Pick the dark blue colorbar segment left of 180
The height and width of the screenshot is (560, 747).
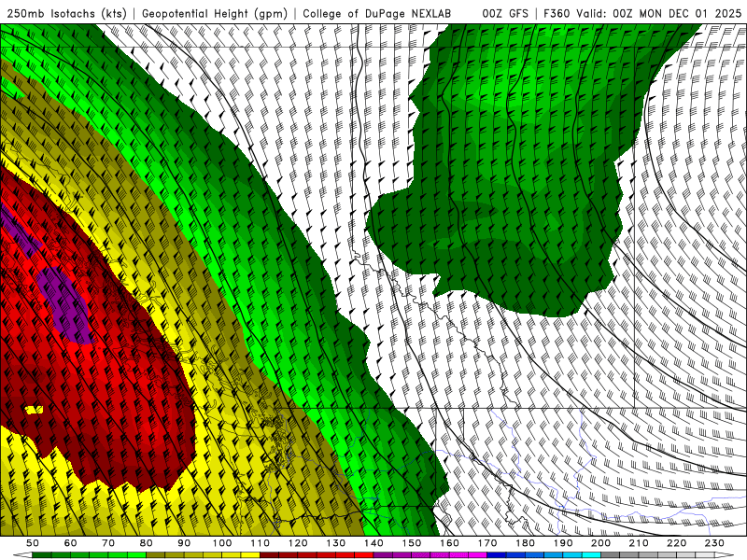click(497, 555)
